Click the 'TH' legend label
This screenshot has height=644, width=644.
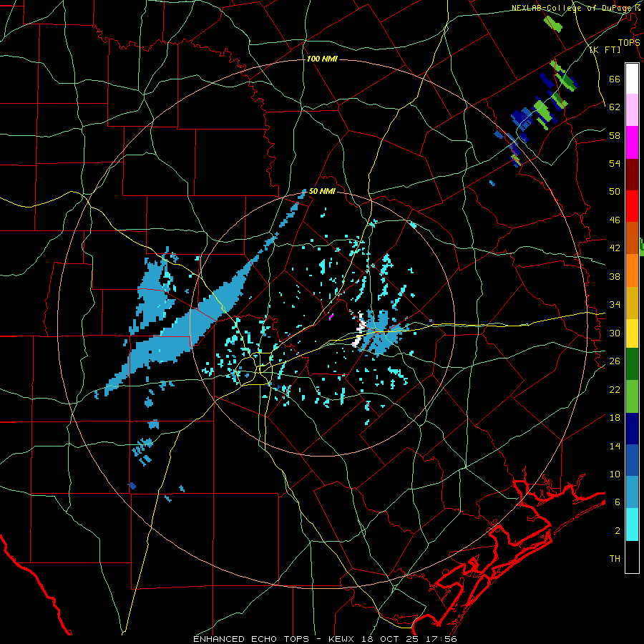[615, 559]
